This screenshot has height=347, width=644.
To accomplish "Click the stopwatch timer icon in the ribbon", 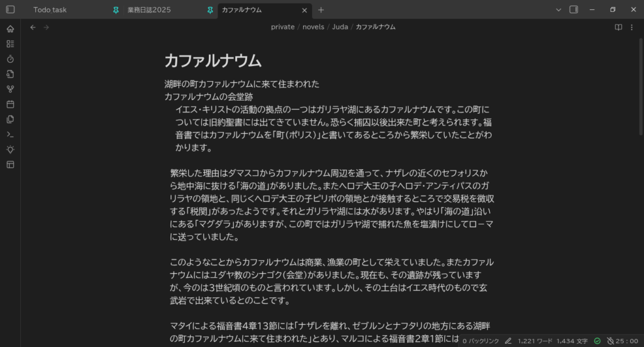I will click(10, 59).
